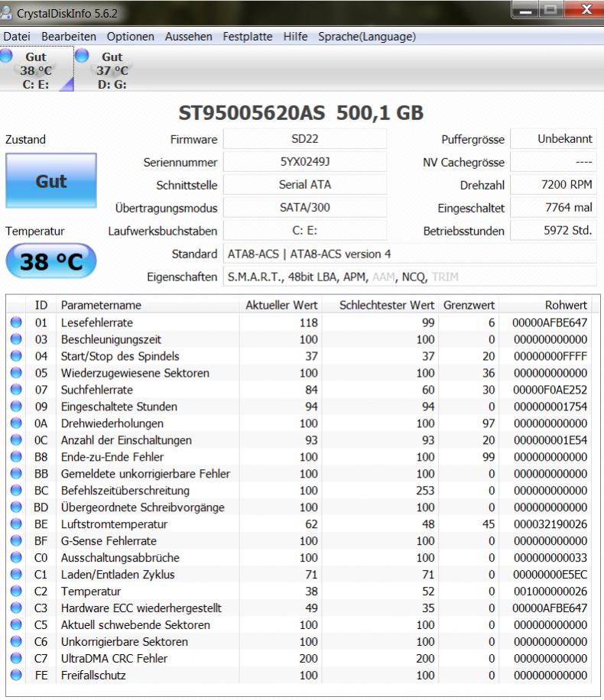604x700 pixels.
Task: Click the Parametername column header
Action: tap(148, 305)
